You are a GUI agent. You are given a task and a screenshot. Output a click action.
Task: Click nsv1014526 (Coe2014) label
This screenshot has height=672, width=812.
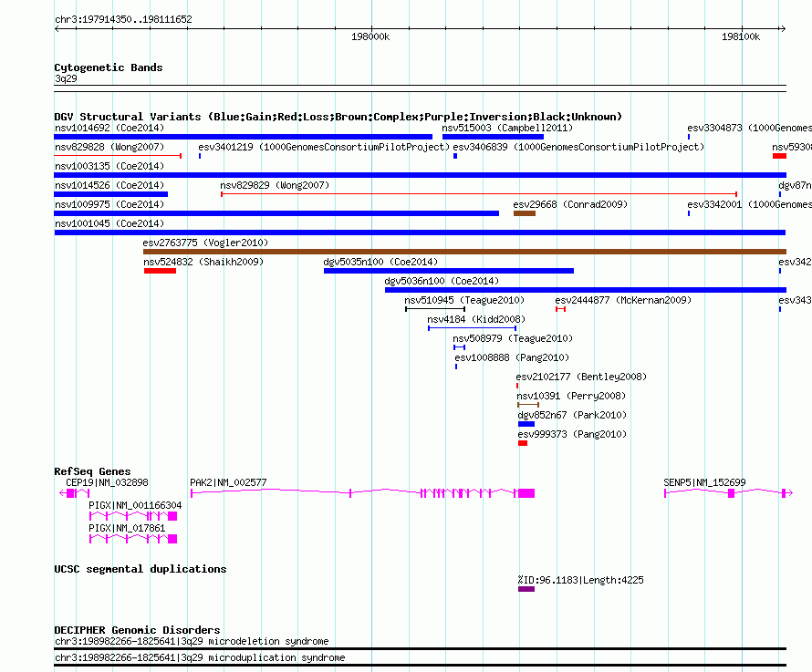click(x=109, y=185)
